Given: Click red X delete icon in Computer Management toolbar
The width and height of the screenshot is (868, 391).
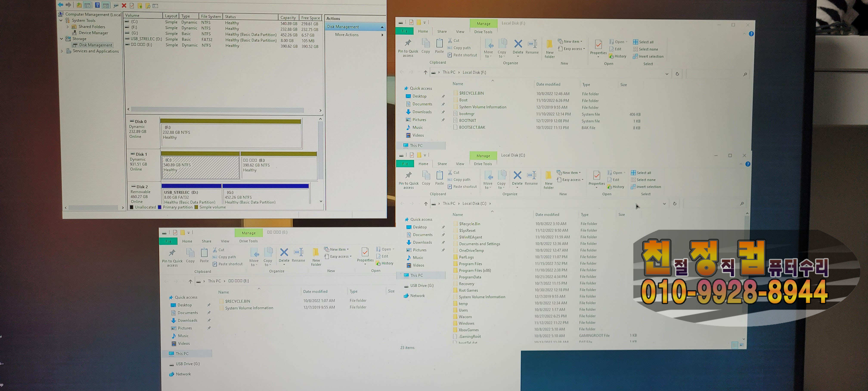Looking at the screenshot, I should (124, 5).
